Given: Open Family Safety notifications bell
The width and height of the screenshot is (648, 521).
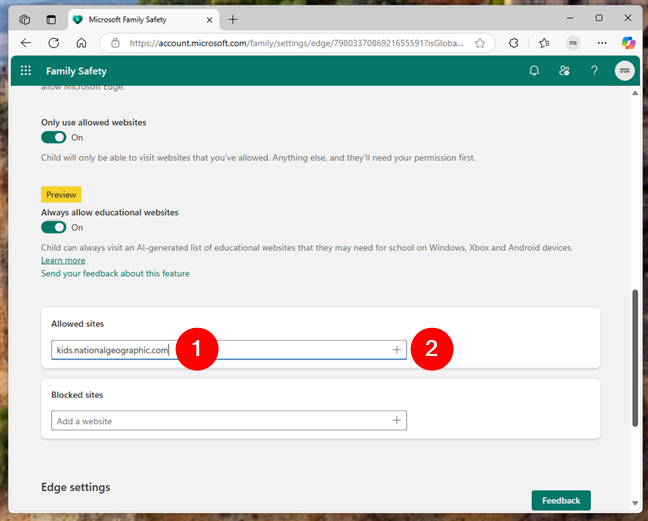Looking at the screenshot, I should click(534, 71).
